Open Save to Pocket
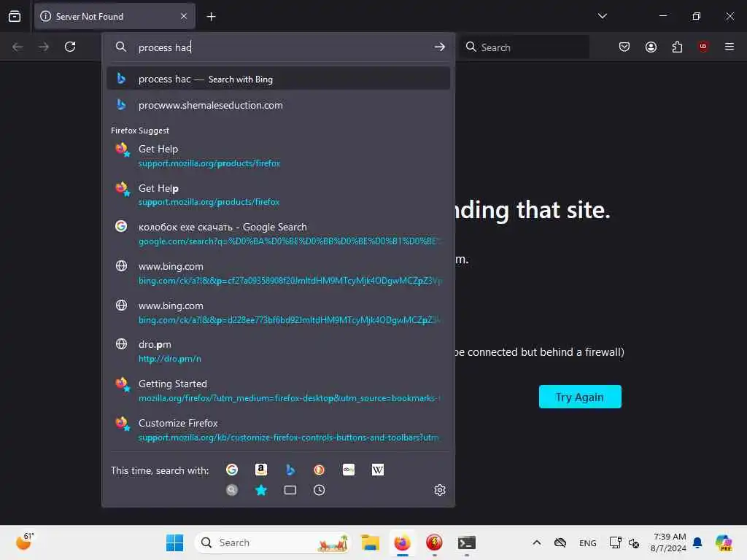The height and width of the screenshot is (560, 747). [x=624, y=47]
